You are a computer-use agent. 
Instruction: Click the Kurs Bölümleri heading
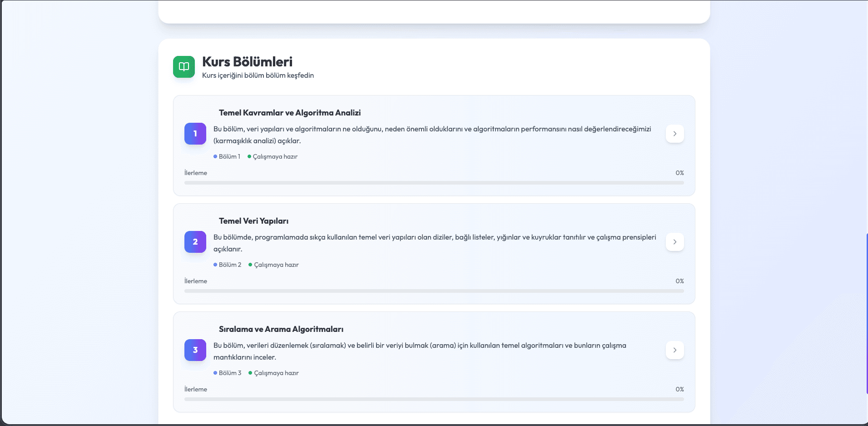point(247,62)
